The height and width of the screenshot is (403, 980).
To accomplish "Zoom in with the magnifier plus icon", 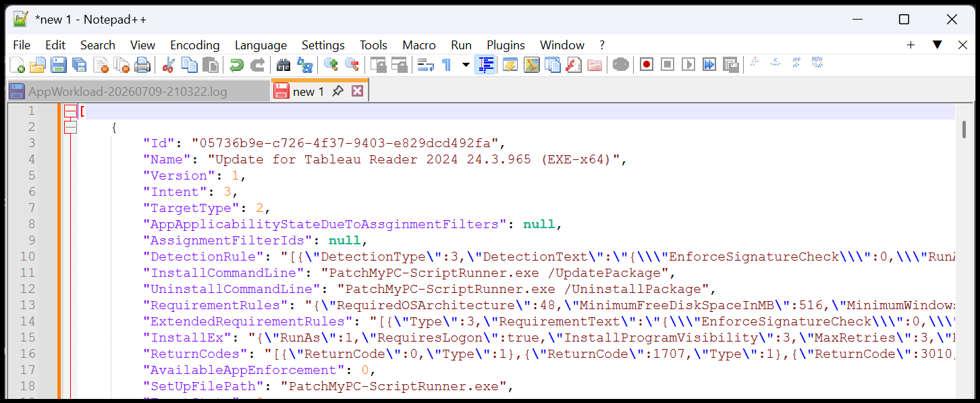I will pos(331,65).
